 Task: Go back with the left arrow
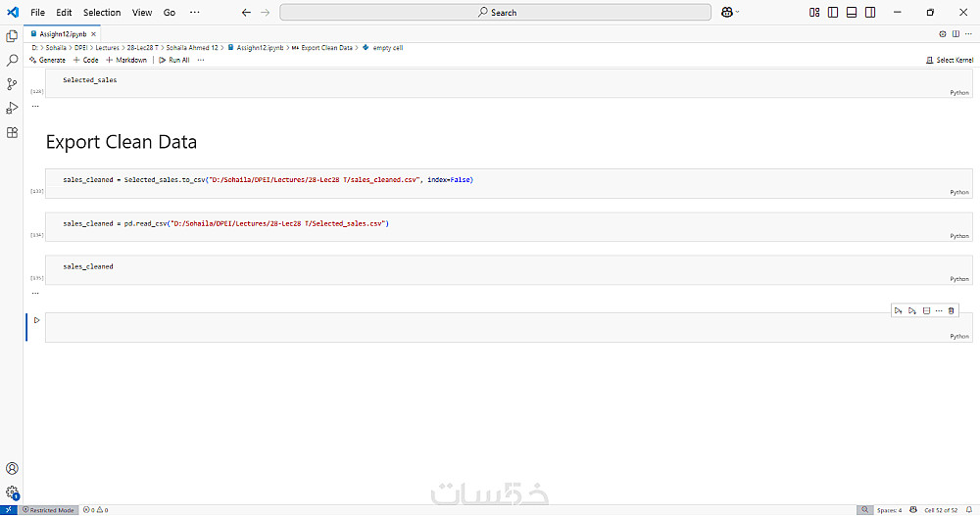(246, 12)
